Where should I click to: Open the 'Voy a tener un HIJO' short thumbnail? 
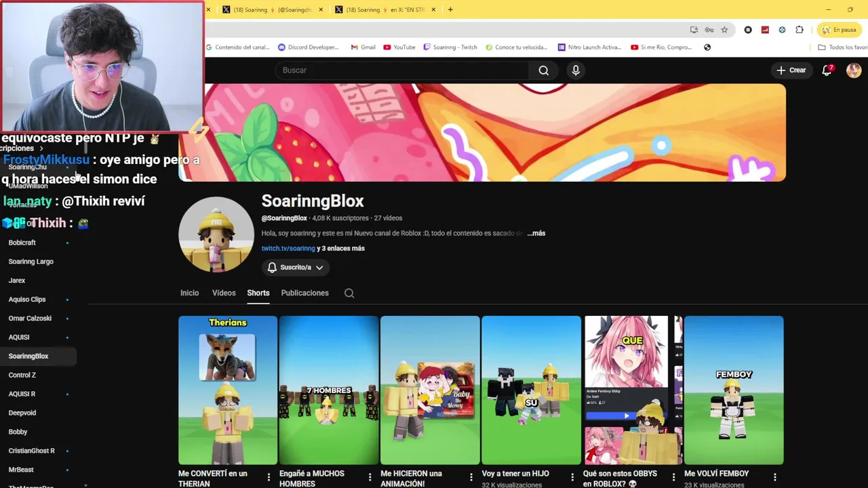pos(531,390)
